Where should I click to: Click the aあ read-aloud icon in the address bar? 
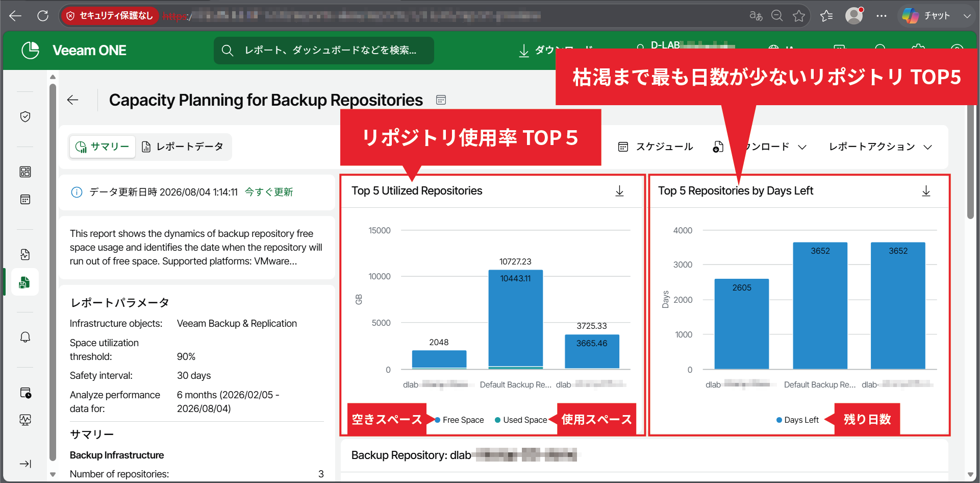pyautogui.click(x=756, y=16)
